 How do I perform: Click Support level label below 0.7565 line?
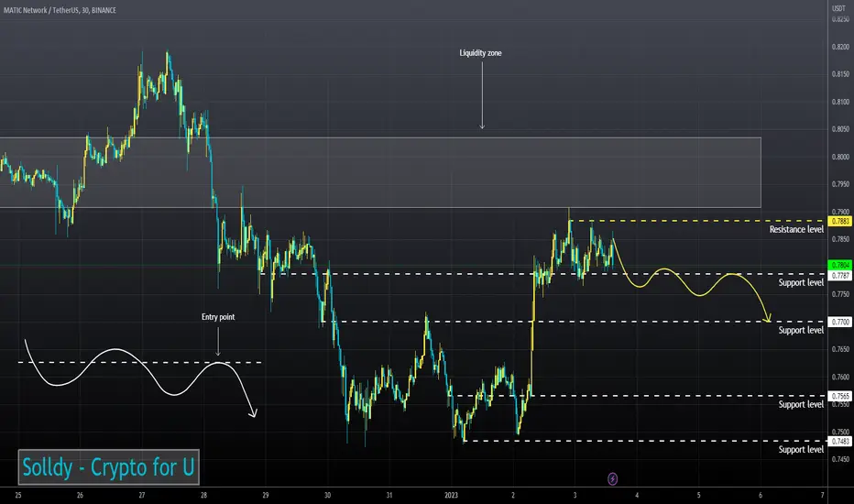coord(801,404)
